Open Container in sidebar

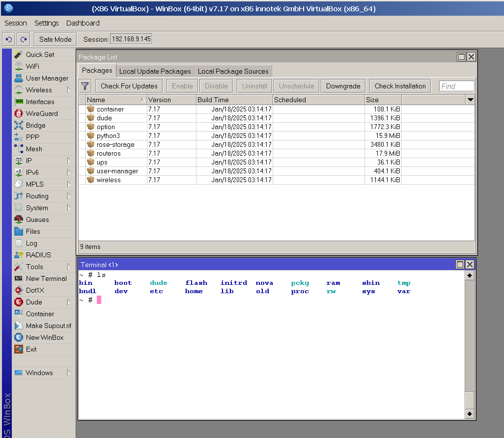[x=44, y=314]
